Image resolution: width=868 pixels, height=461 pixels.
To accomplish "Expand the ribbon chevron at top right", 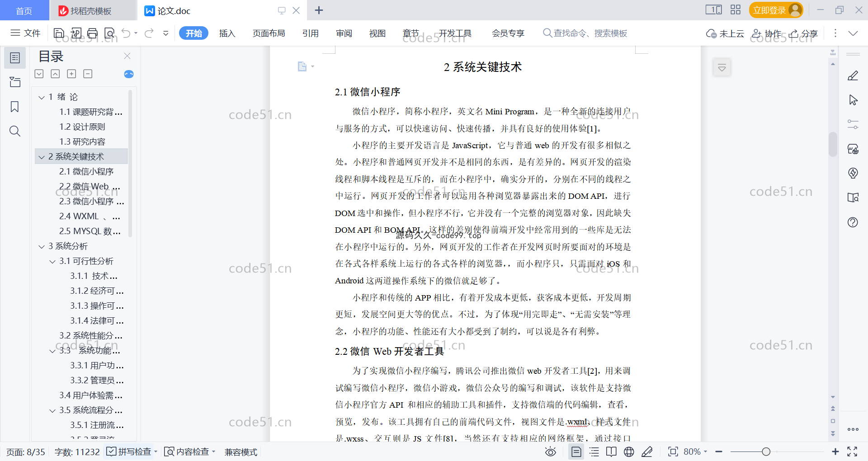I will pyautogui.click(x=853, y=33).
